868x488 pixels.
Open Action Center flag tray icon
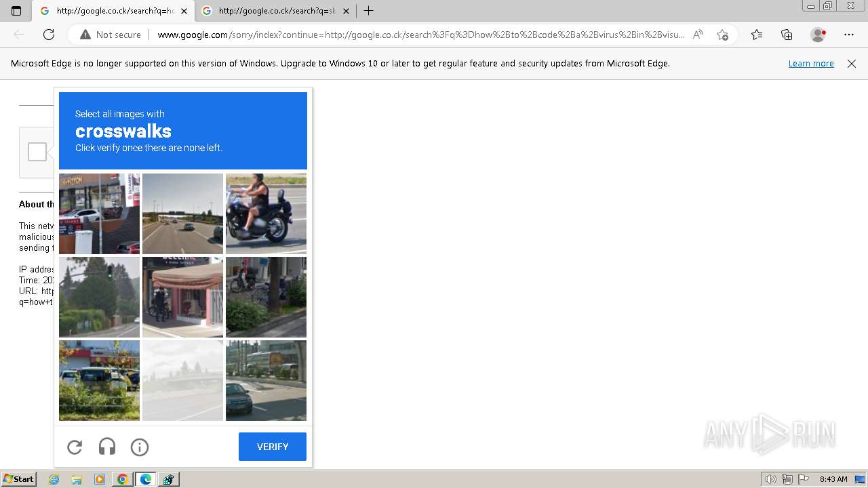click(x=804, y=479)
